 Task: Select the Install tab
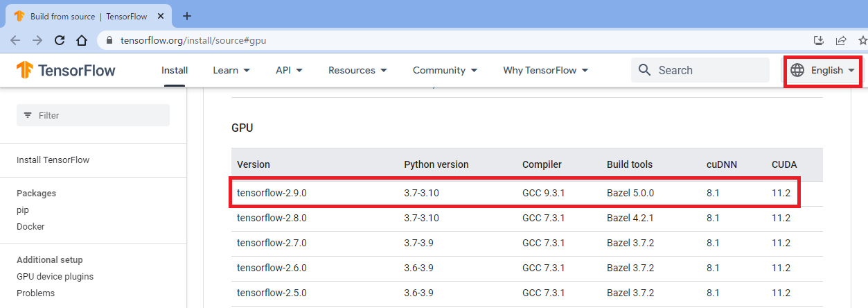(175, 70)
